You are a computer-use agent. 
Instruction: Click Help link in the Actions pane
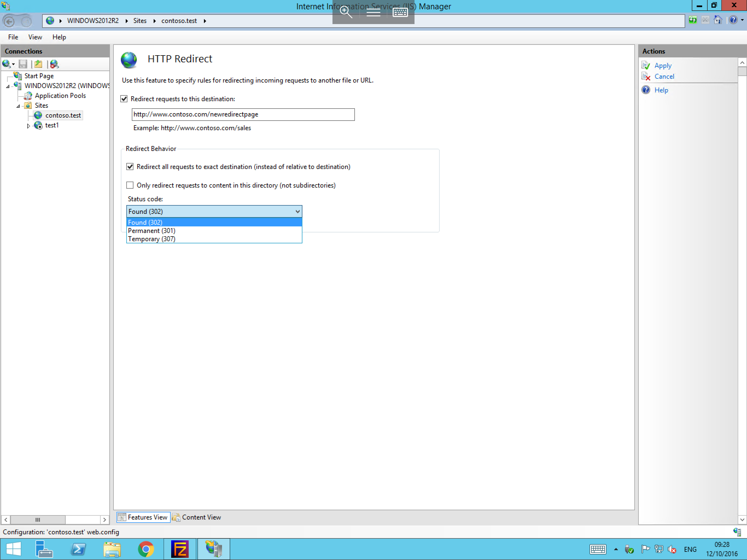click(x=661, y=90)
